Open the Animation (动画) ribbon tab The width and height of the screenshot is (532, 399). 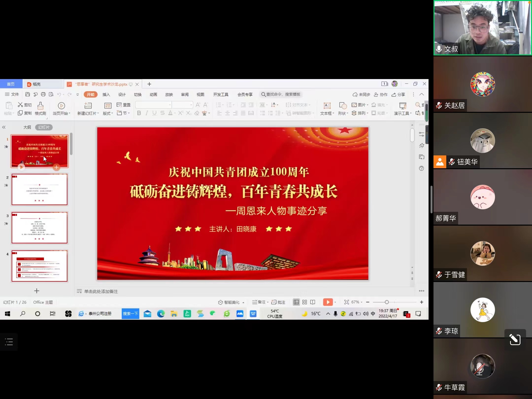coord(153,94)
